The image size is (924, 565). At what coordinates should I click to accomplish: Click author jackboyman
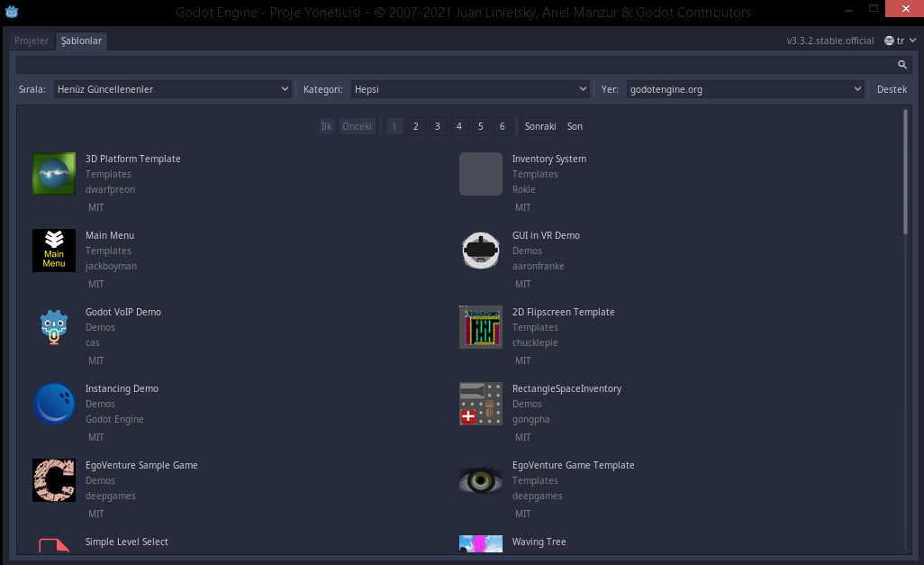(111, 266)
